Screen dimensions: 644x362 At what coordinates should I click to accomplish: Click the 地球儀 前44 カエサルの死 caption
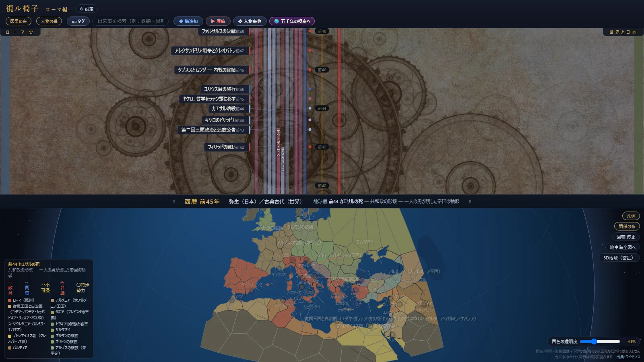pos(386,202)
